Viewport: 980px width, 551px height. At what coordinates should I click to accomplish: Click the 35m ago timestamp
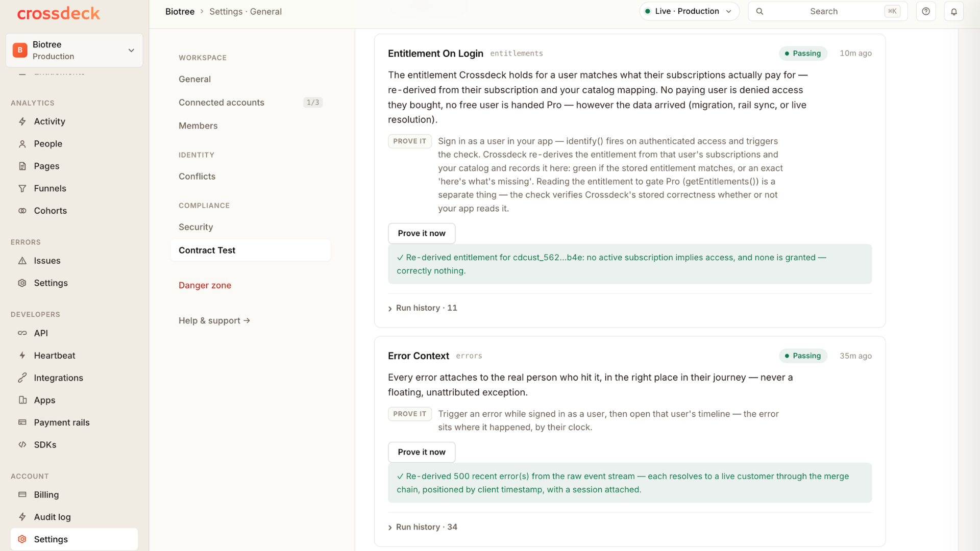click(x=856, y=356)
